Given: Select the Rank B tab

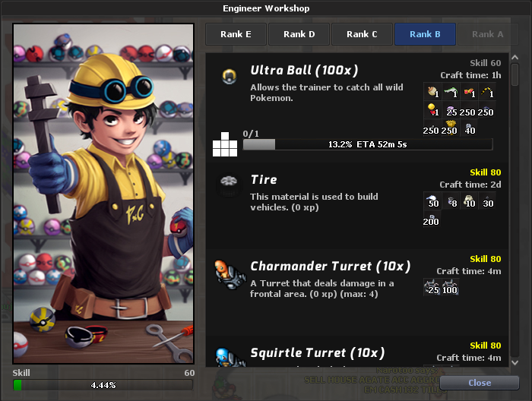Looking at the screenshot, I should 425,34.
